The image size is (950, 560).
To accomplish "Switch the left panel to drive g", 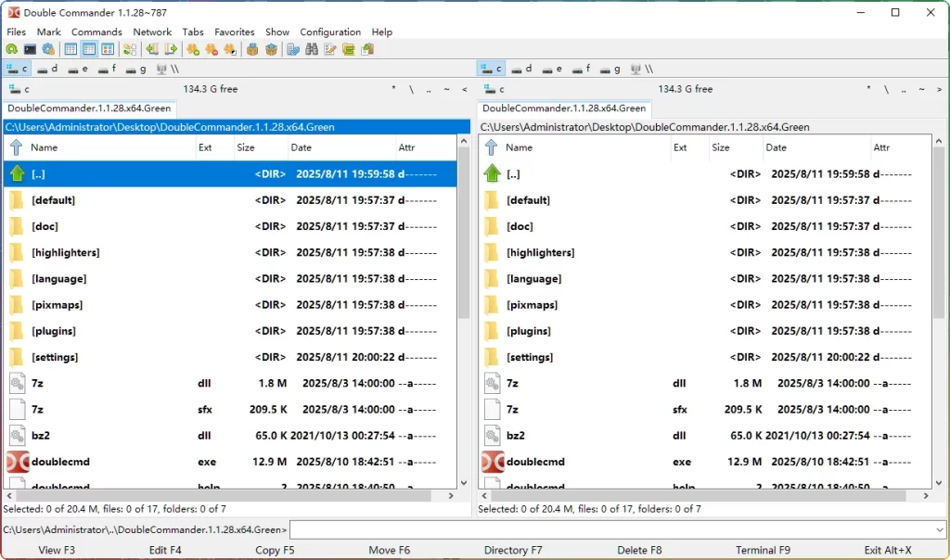I will coord(136,69).
